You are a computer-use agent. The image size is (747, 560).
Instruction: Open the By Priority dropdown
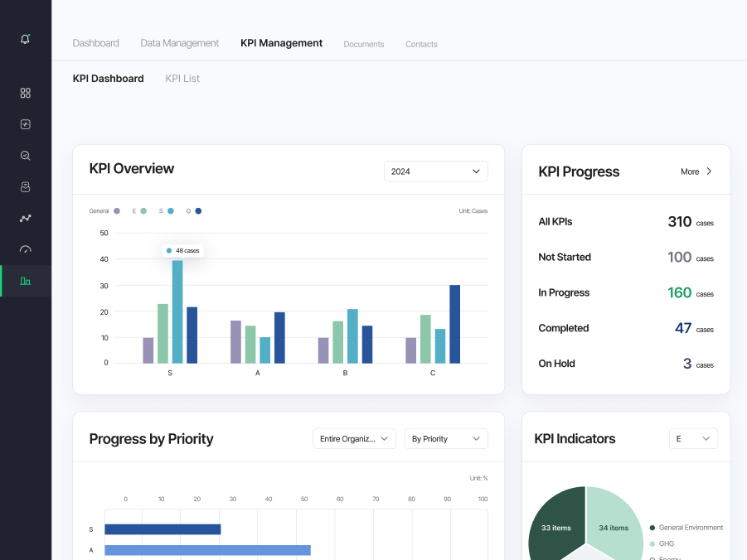coord(446,438)
